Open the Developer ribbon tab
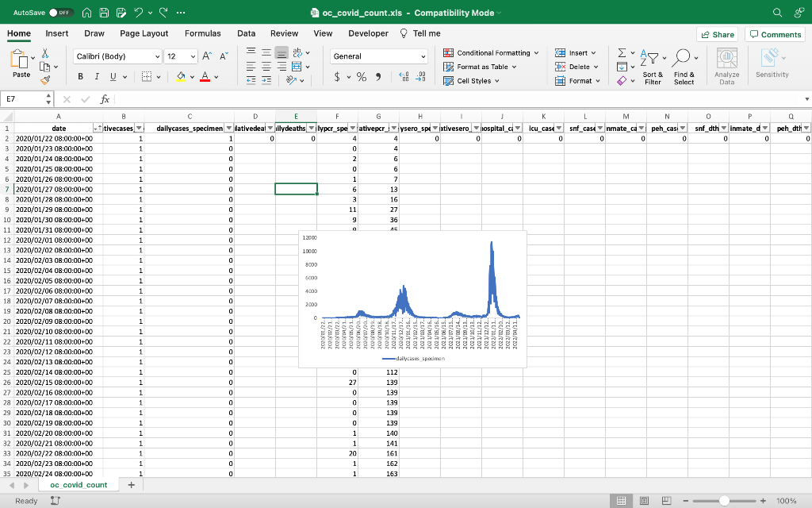 tap(366, 33)
